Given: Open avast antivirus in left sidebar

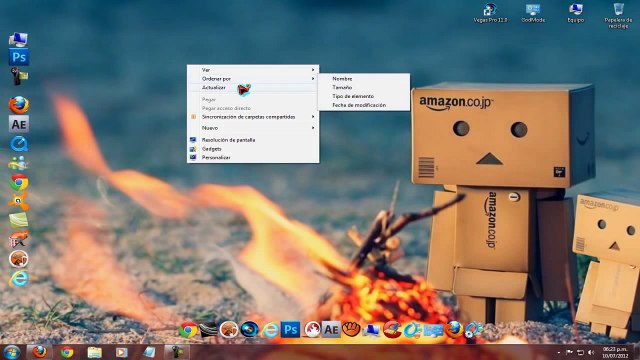Looking at the screenshot, I should click(x=19, y=201).
